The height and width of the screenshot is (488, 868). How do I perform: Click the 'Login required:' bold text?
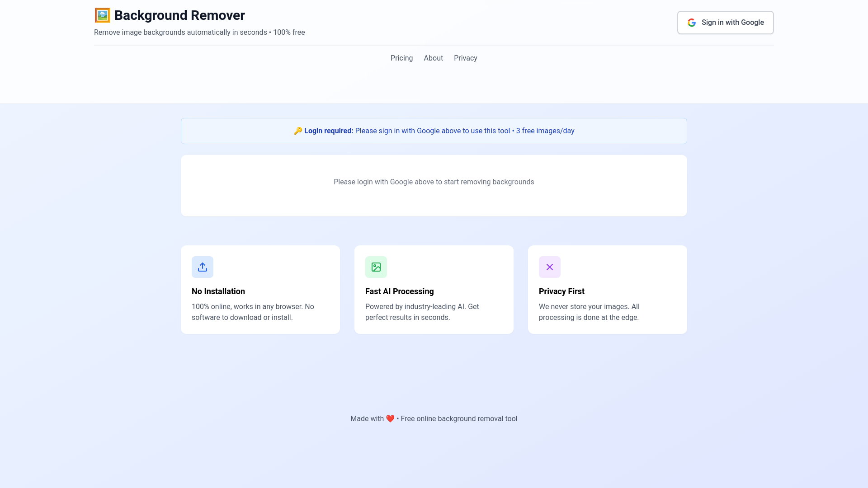click(329, 131)
